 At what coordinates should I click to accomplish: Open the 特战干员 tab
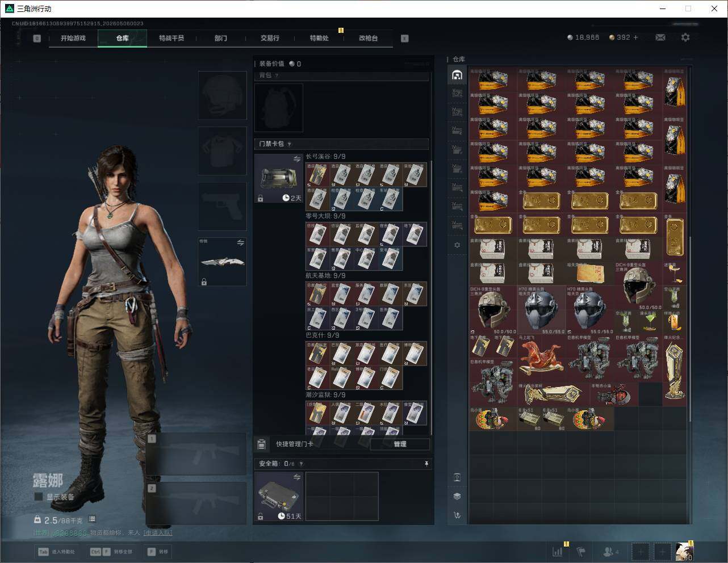pyautogui.click(x=171, y=38)
